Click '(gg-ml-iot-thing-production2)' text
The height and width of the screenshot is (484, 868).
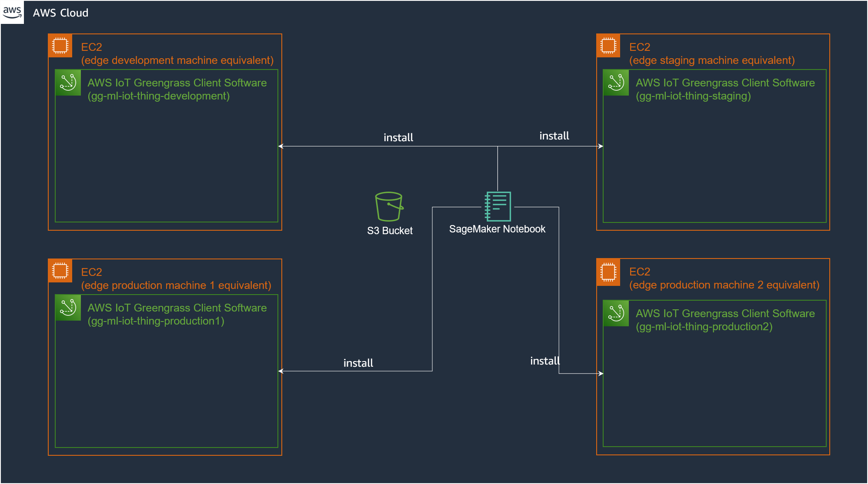tap(704, 327)
